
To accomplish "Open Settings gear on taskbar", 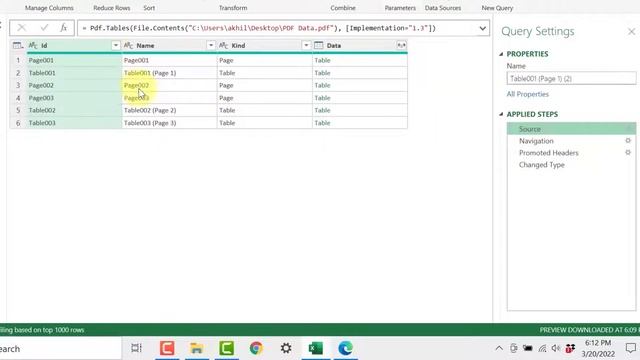I will click(x=286, y=348).
